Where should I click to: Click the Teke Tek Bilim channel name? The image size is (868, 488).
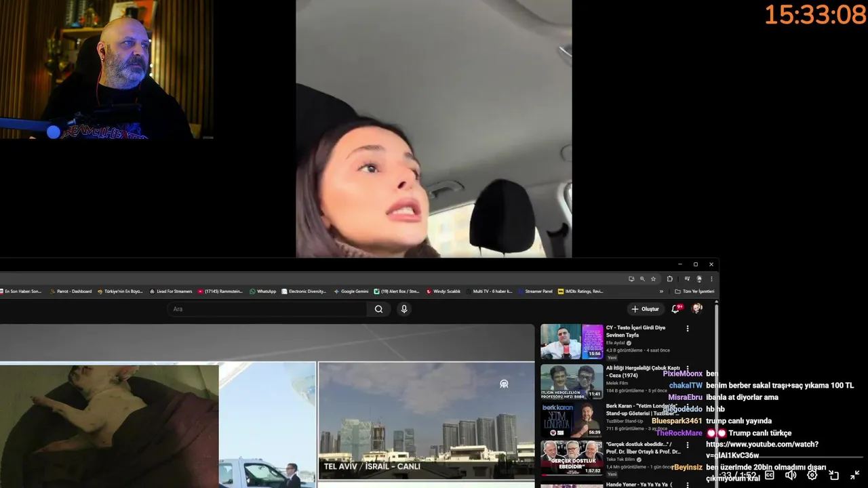tap(621, 459)
